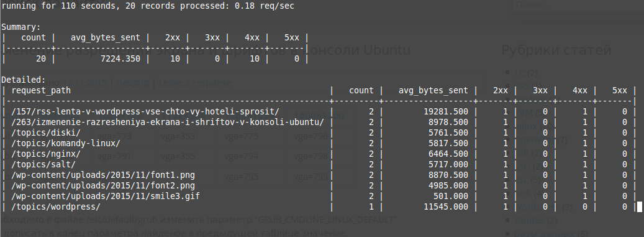The height and width of the screenshot is (237, 644).
Task: Select the Detailed table '5xx' header
Action: pos(620,91)
